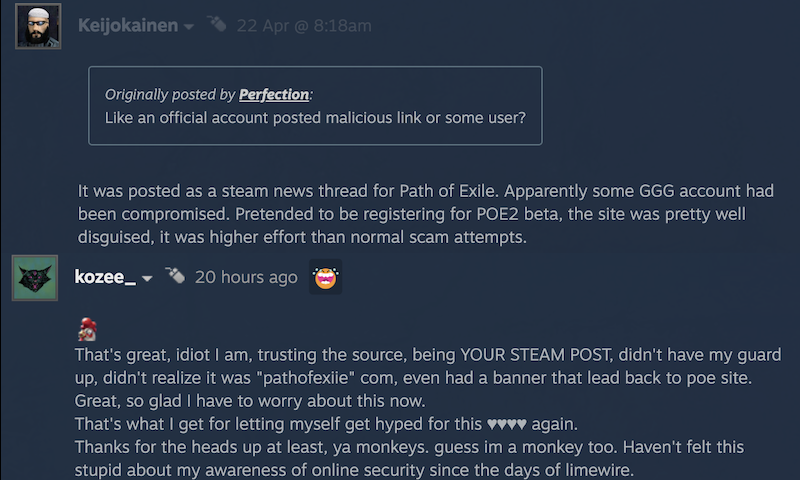Click the 22 Apr @ 8:18am timestamp
This screenshot has width=800, height=480.
[x=303, y=25]
